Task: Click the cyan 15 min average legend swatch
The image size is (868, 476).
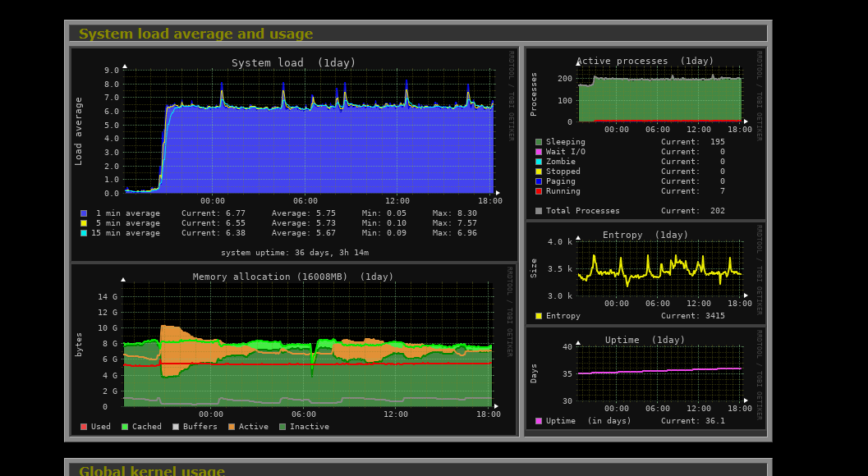Action: [x=84, y=233]
